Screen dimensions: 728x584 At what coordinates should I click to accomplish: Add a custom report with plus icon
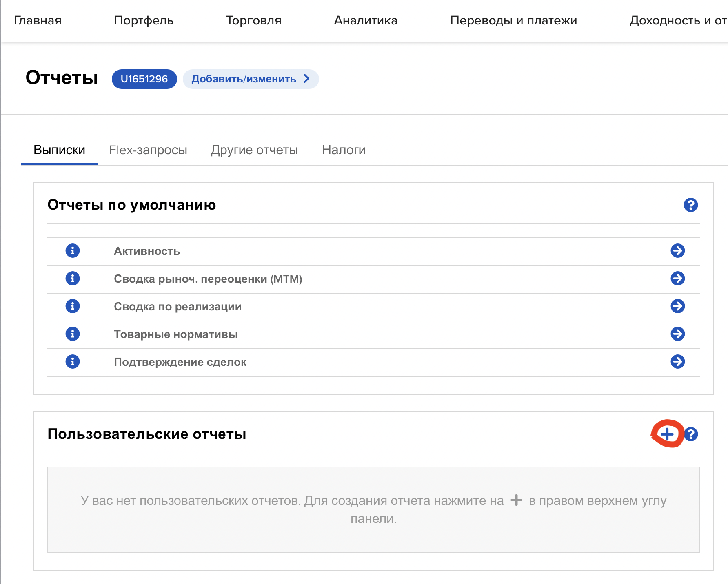tap(667, 434)
